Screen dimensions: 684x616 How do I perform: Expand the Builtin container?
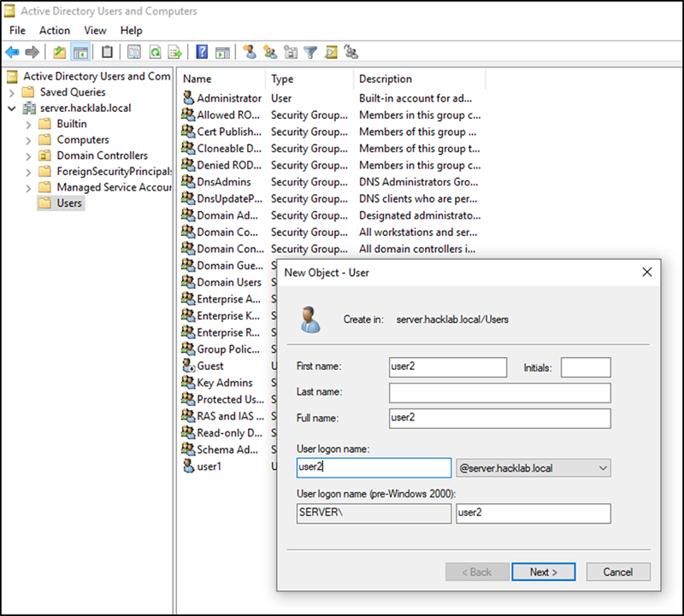(28, 125)
